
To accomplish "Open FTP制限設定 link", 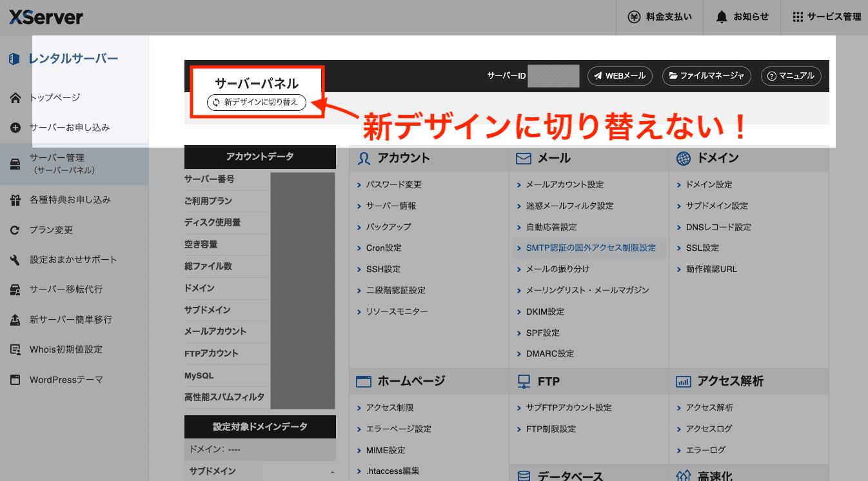I will pos(551,429).
